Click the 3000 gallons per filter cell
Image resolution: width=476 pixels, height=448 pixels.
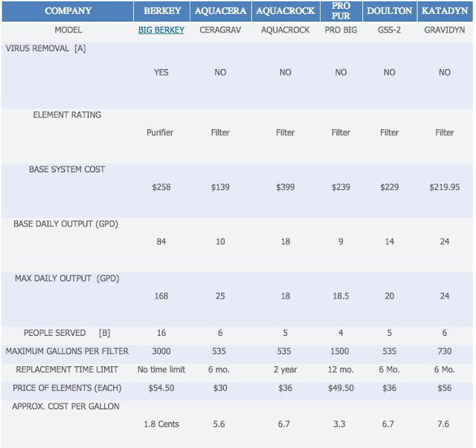(x=161, y=351)
